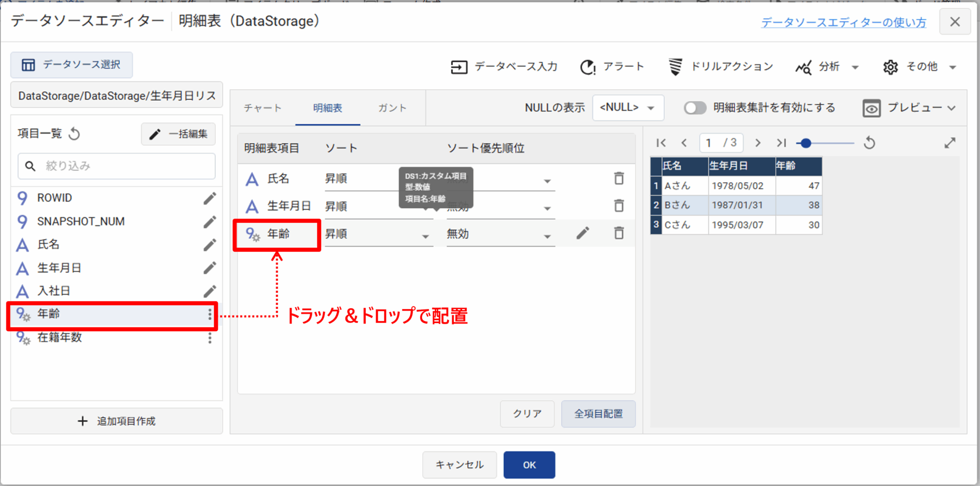Open the sort order dropdown for 年齢
Viewport: 980px width, 486px height.
coord(377,235)
